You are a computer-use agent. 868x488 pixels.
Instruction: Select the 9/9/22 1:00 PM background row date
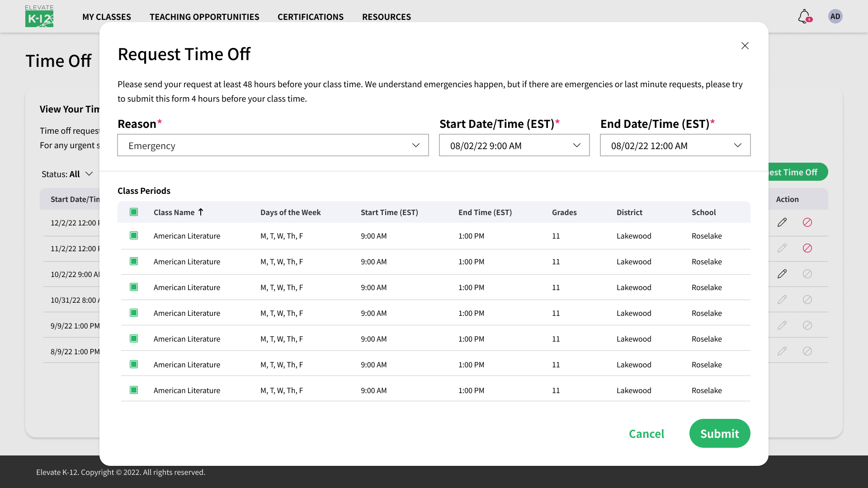pyautogui.click(x=75, y=326)
